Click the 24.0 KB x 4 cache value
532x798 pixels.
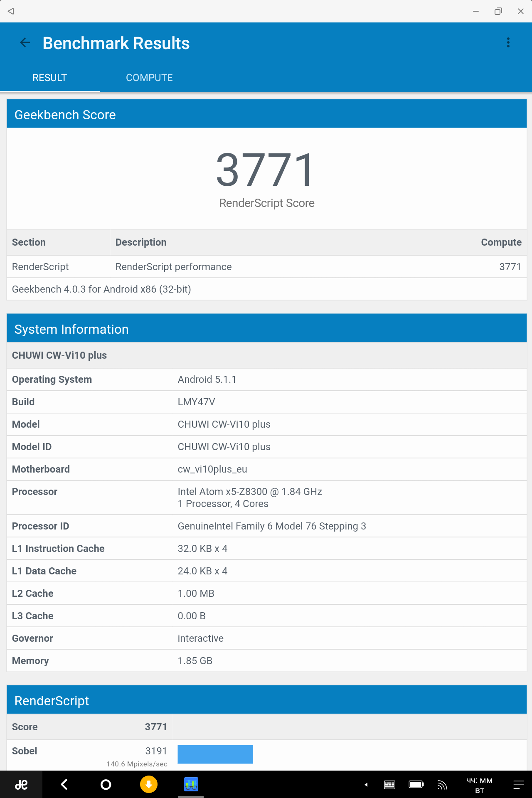[202, 571]
